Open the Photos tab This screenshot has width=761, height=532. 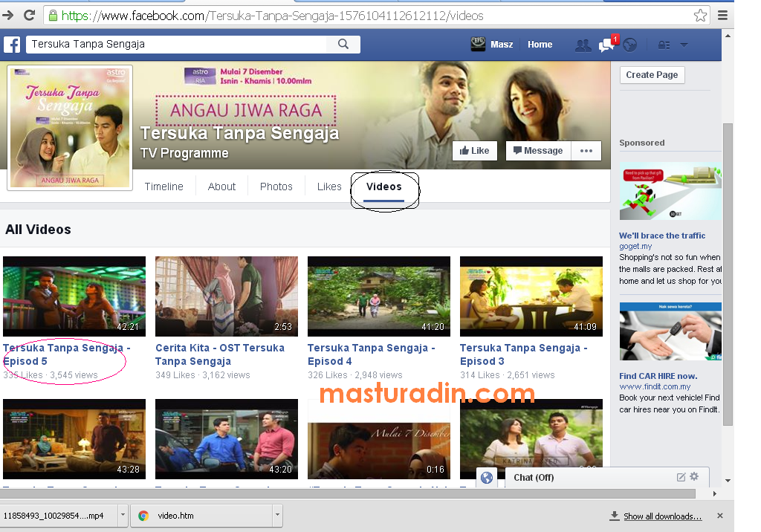click(276, 186)
